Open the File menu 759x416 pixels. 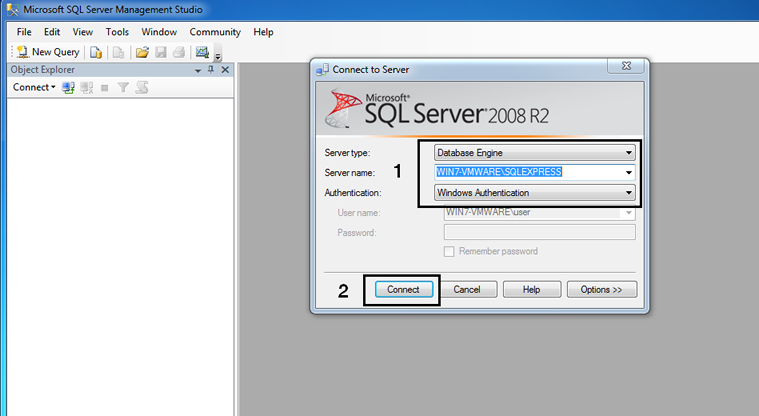(x=24, y=32)
